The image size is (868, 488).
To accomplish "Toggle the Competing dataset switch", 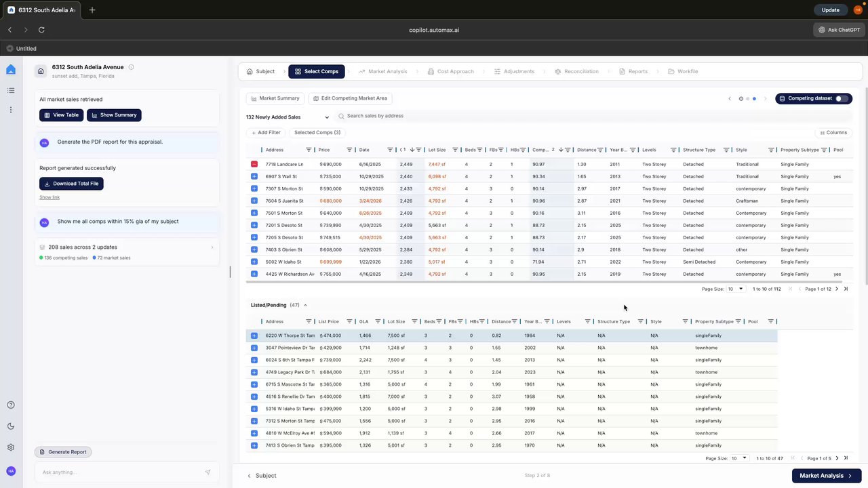I will [x=842, y=98].
